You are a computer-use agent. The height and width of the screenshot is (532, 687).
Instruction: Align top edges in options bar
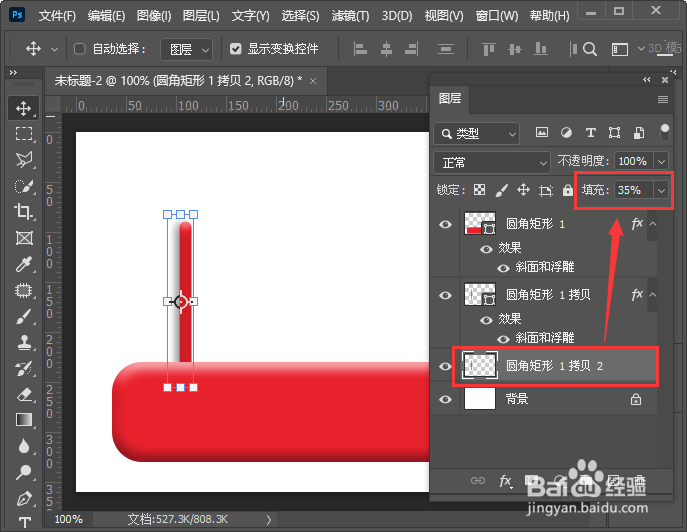click(x=489, y=49)
